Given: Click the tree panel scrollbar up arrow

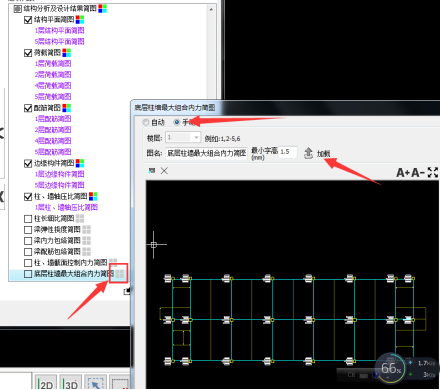Looking at the screenshot, I should (211, 9).
